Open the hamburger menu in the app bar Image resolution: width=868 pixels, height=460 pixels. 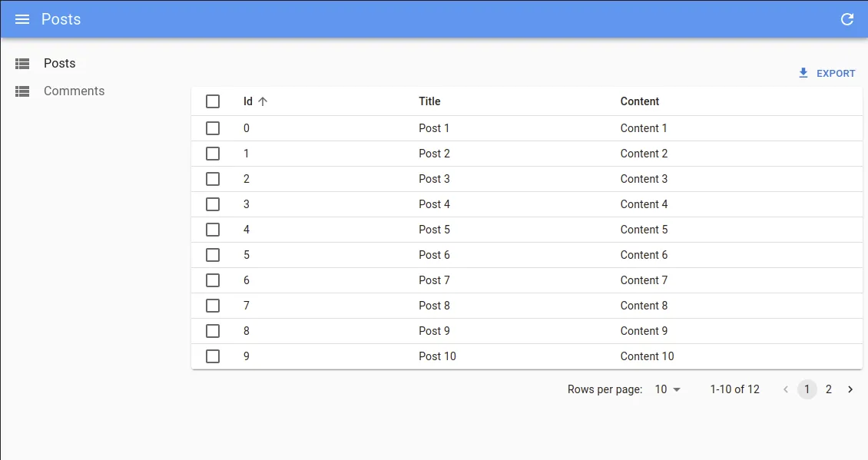pos(22,19)
